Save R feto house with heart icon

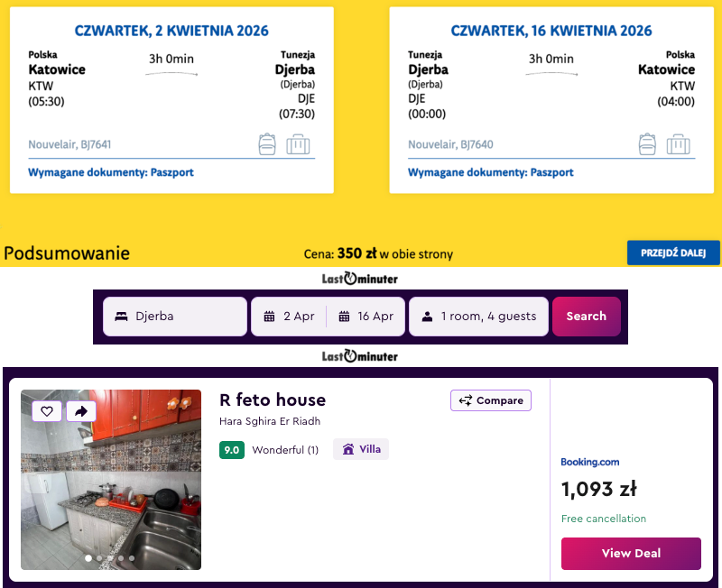(47, 411)
